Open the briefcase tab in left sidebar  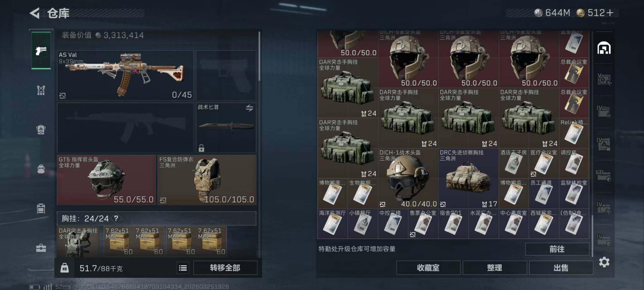tap(41, 248)
